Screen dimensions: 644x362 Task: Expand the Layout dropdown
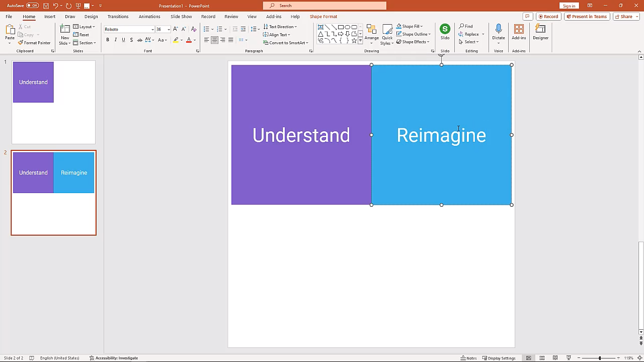coord(84,27)
